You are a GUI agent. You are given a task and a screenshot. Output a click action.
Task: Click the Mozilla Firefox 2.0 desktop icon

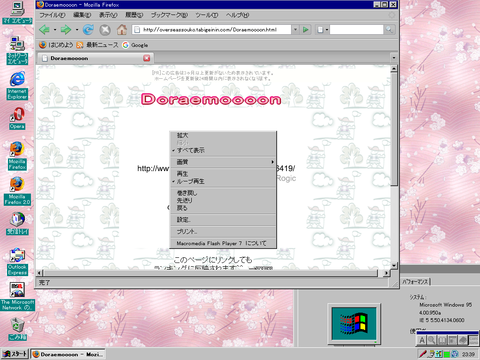(x=17, y=191)
